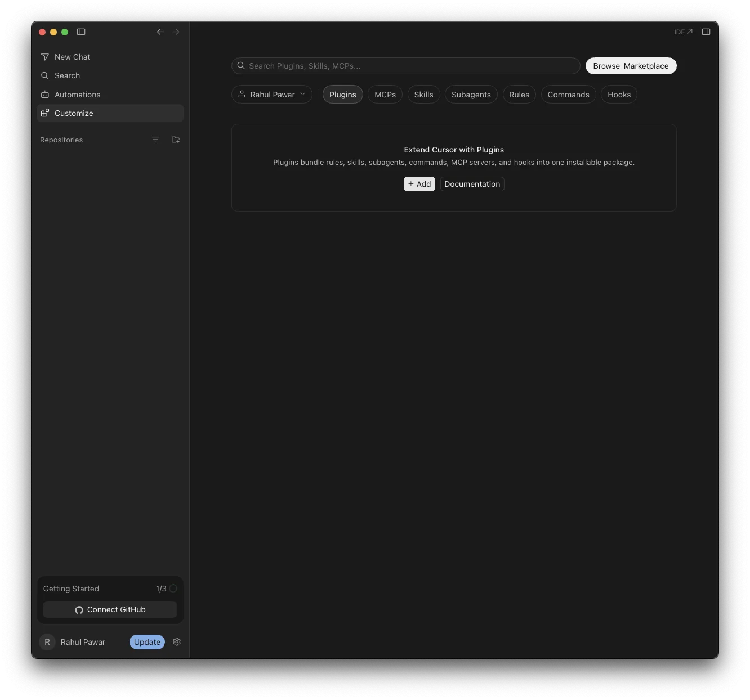The width and height of the screenshot is (750, 700).
Task: Open the Rahul Pawar scope dropdown
Action: pos(272,95)
